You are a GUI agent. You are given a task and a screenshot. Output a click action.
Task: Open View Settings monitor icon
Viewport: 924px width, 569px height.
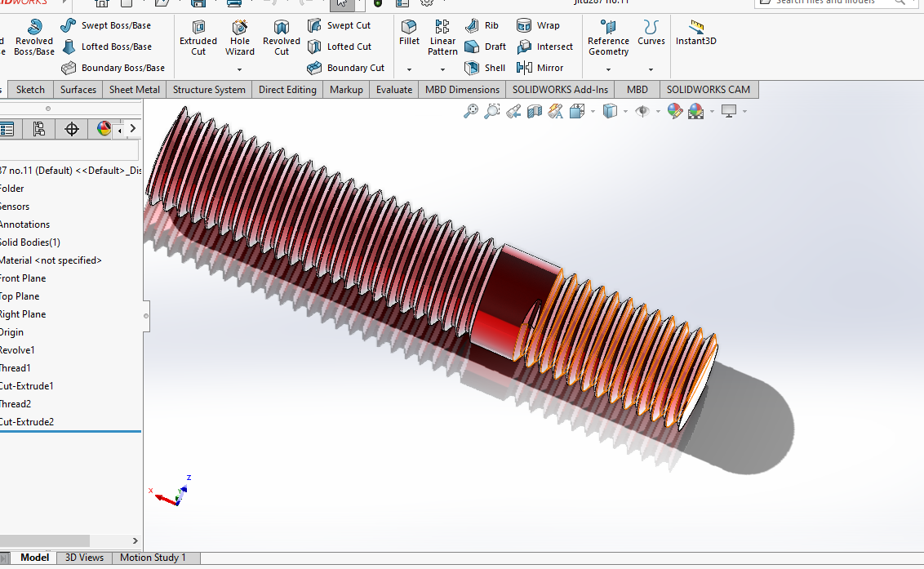pos(729,111)
